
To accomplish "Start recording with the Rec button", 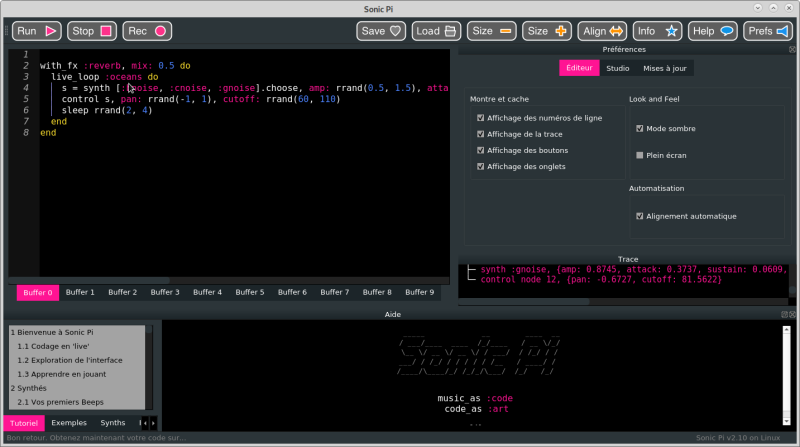I will click(x=148, y=31).
